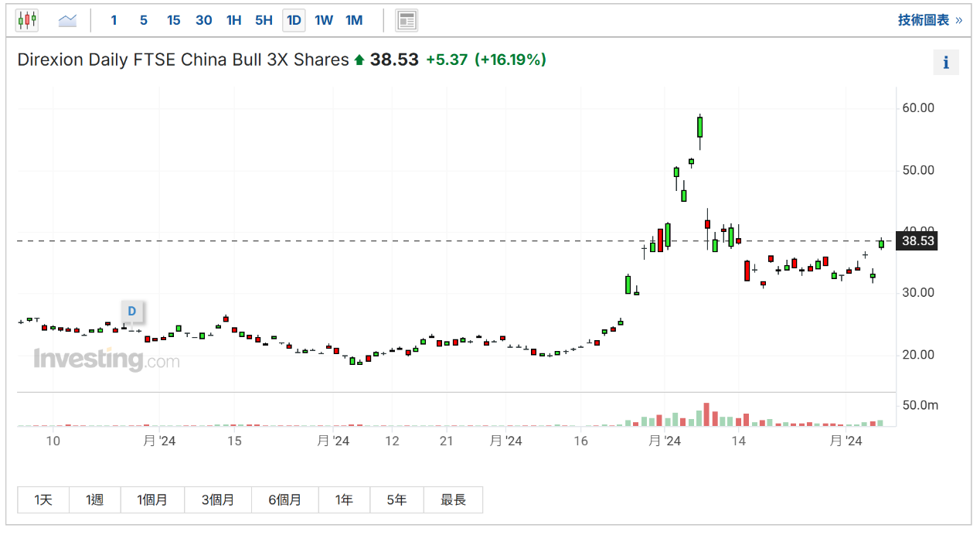Show the 最長 maximum range
This screenshot has height=535, width=980.
(x=453, y=500)
